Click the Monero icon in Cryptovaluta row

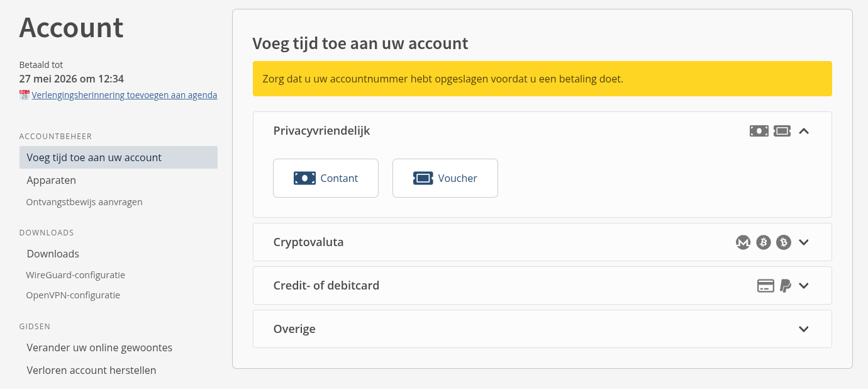point(743,242)
